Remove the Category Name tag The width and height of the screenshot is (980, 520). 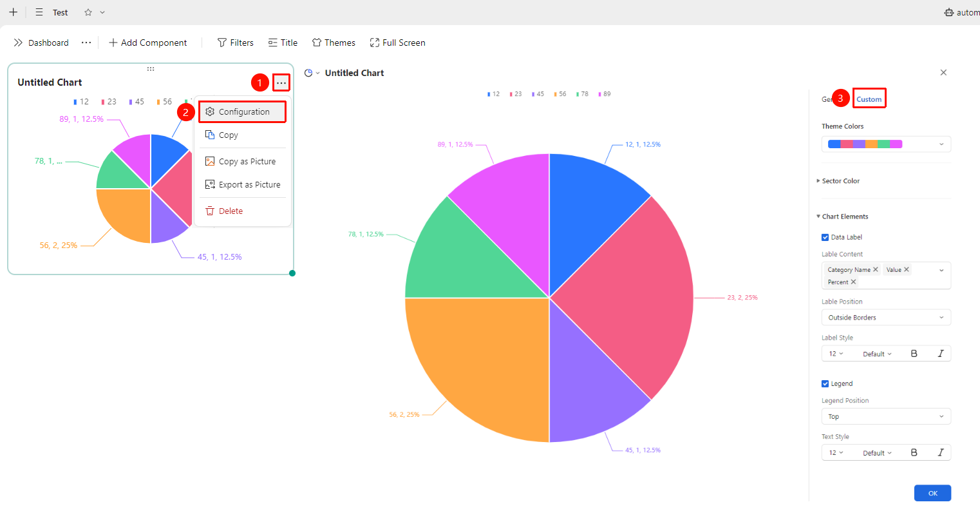pyautogui.click(x=876, y=269)
